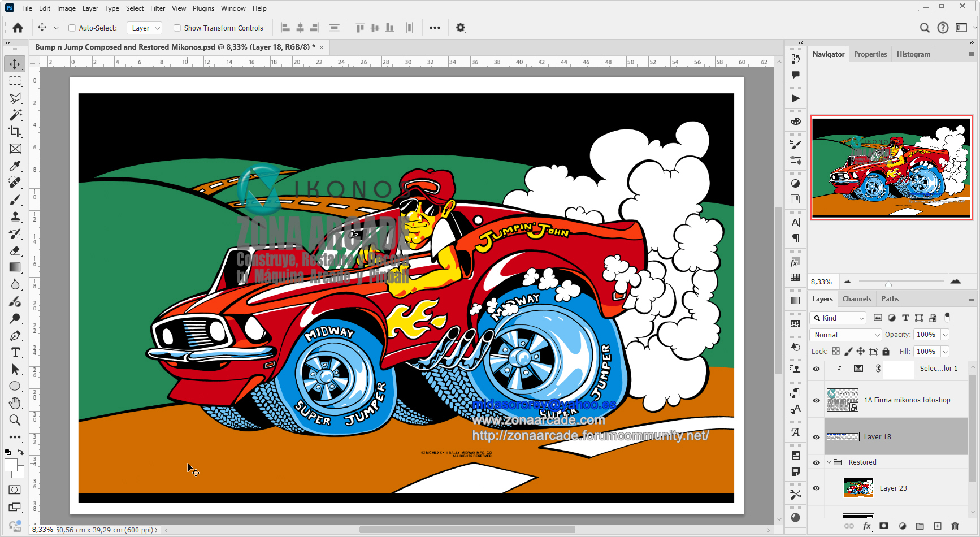Click the navigator zoom percentage field
The width and height of the screenshot is (980, 537).
[822, 282]
